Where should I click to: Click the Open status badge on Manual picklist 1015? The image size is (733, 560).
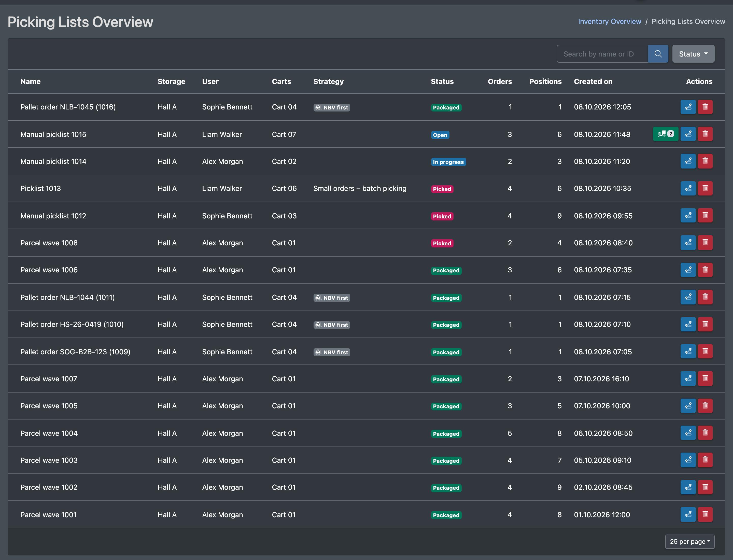(x=440, y=135)
